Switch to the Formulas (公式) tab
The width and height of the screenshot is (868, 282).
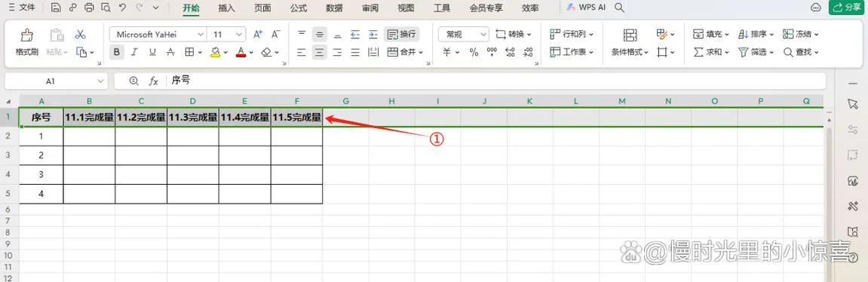click(299, 8)
